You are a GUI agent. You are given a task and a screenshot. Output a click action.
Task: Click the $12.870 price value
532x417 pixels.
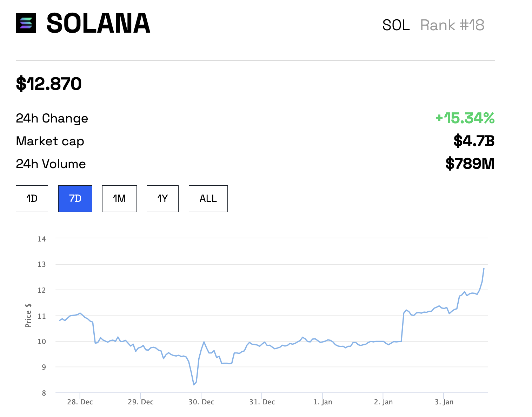pos(49,84)
